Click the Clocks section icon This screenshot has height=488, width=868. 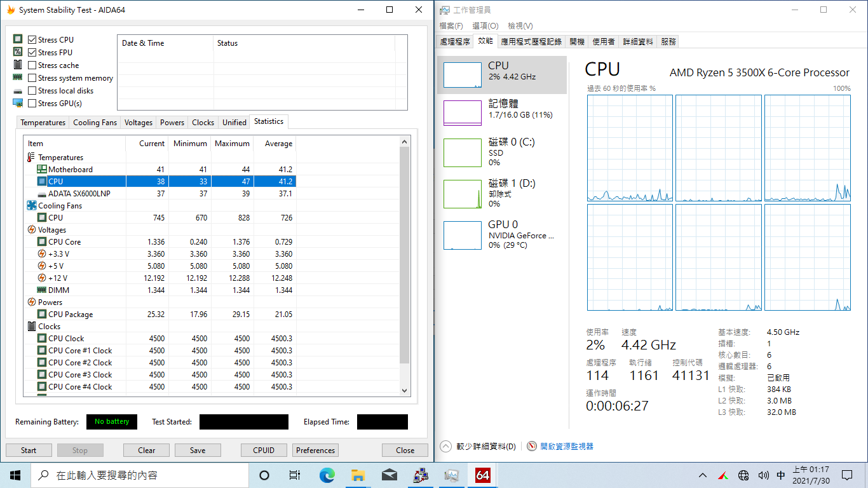click(x=32, y=327)
